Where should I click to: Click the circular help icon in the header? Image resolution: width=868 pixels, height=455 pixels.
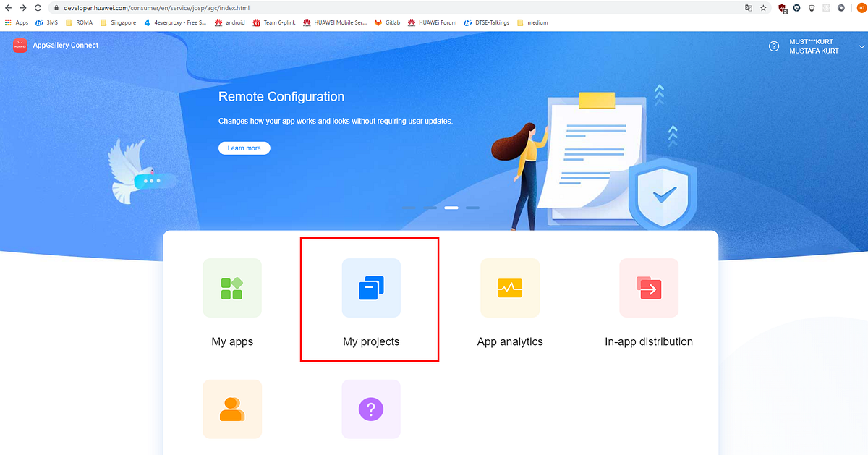773,46
